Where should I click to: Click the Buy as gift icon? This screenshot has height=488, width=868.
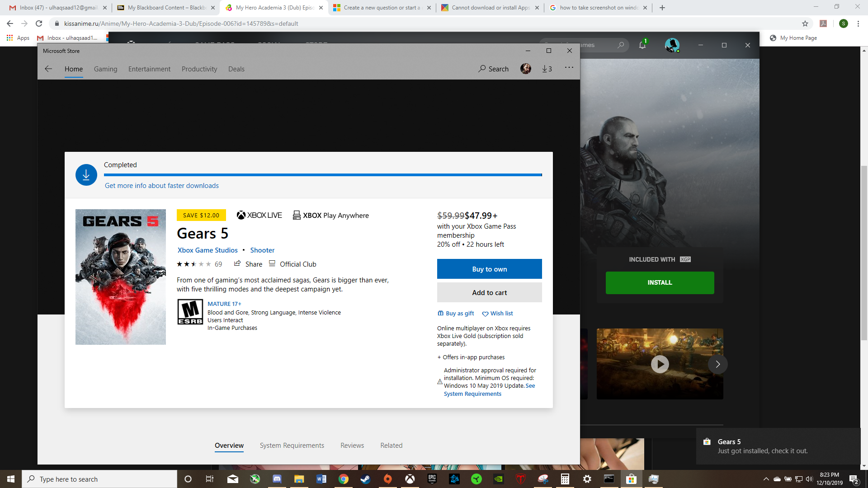point(455,313)
